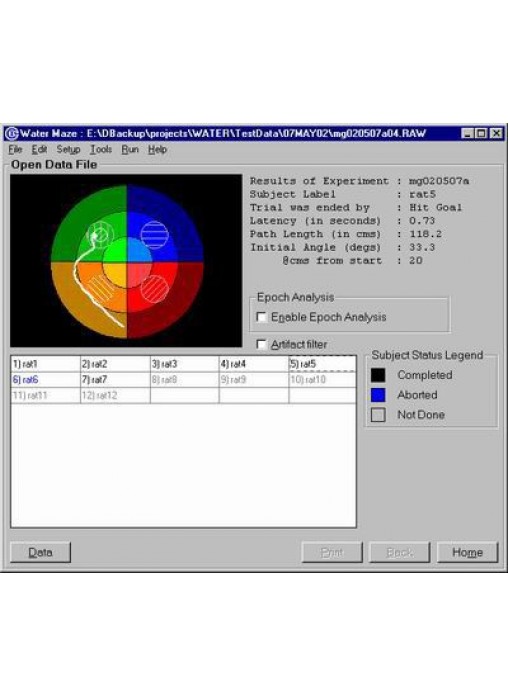Click the Home button

point(468,553)
